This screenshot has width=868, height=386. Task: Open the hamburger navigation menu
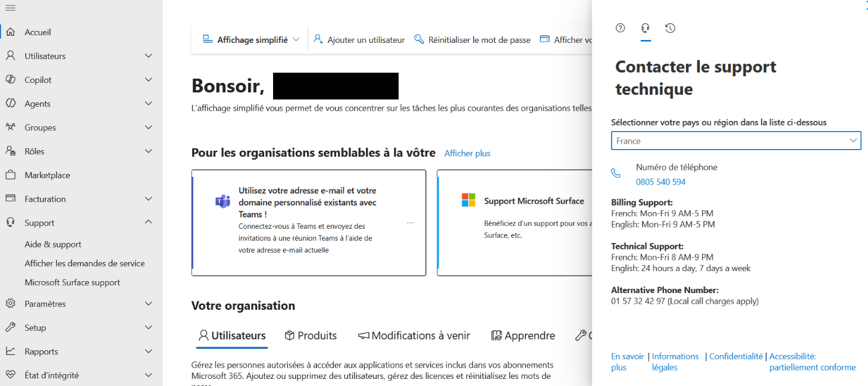[x=10, y=8]
